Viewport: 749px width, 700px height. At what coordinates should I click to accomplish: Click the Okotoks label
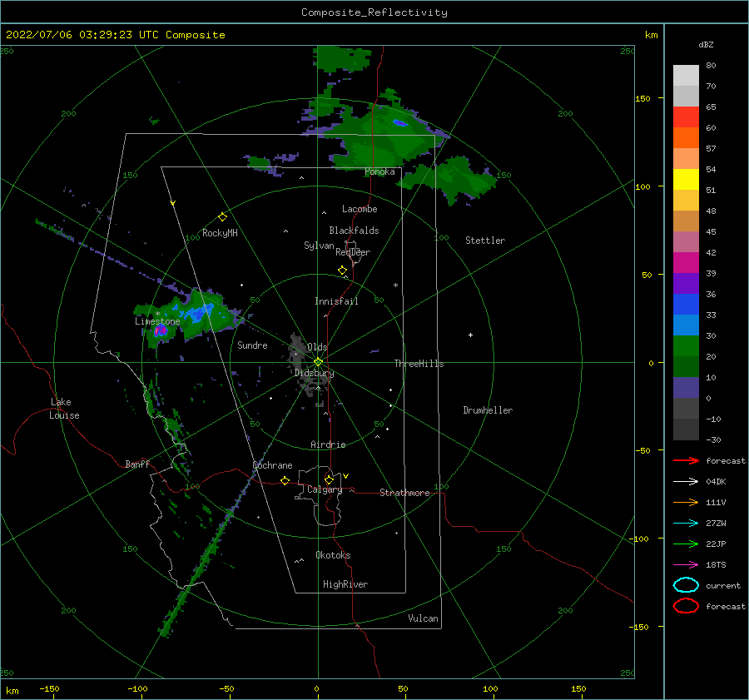pyautogui.click(x=333, y=555)
